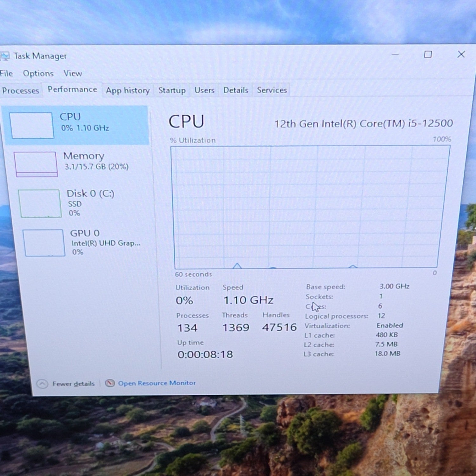
Task: Click the % Utilization graph label
Action: (193, 140)
